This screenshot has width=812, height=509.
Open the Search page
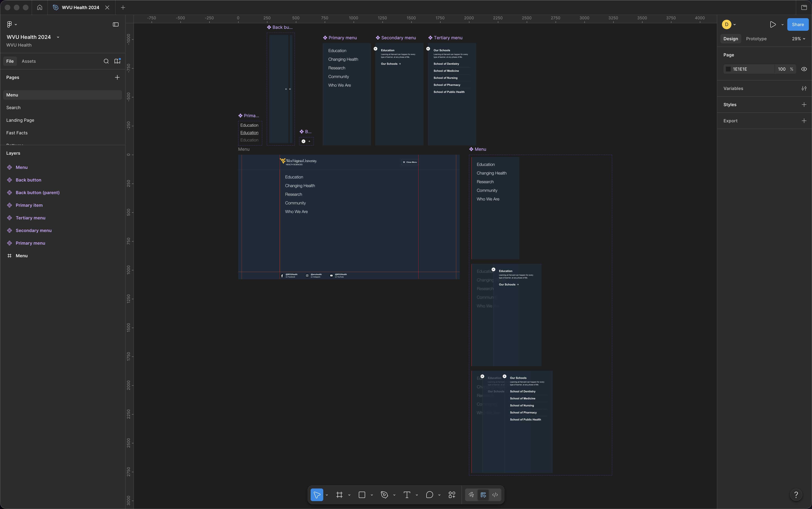(x=63, y=108)
